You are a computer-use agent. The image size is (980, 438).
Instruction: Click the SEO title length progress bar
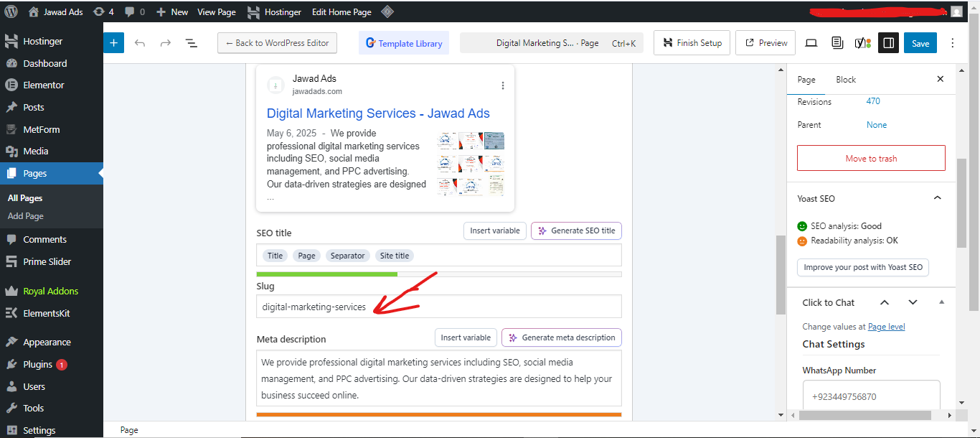438,274
